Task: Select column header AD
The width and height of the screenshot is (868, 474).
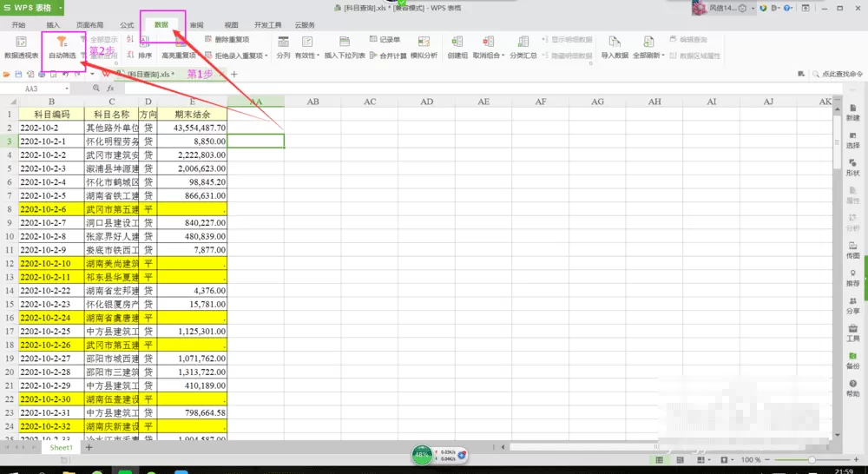Action: pos(427,102)
